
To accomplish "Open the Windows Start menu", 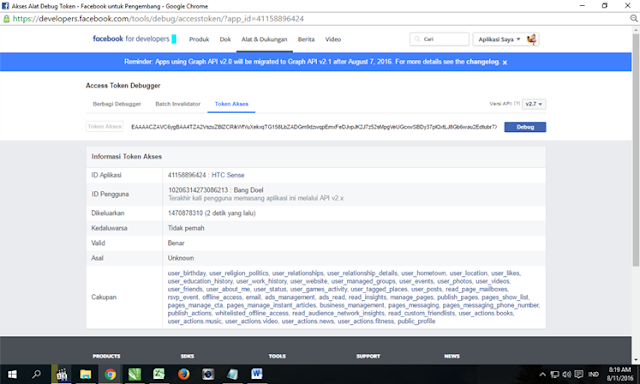I will (x=12, y=374).
